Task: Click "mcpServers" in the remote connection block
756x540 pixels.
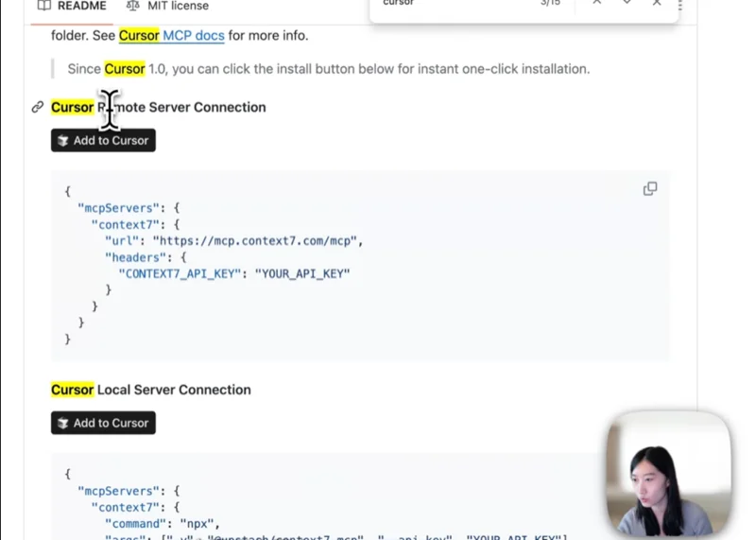Action: pyautogui.click(x=119, y=208)
